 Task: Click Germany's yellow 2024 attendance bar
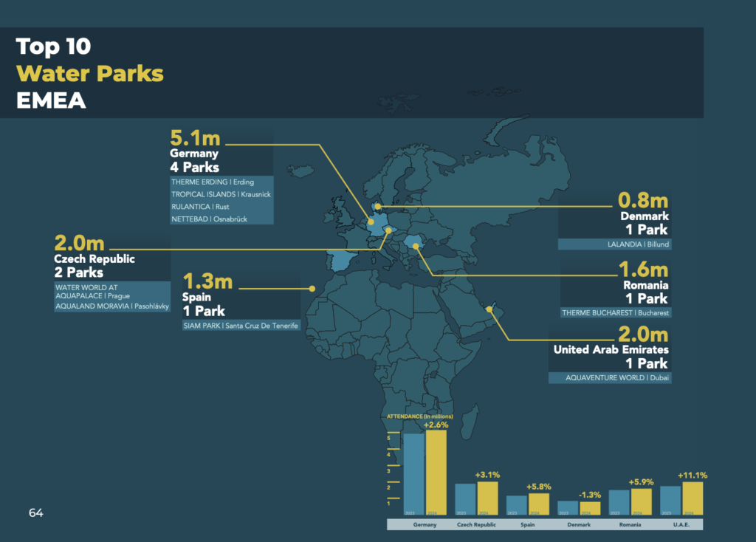click(436, 472)
